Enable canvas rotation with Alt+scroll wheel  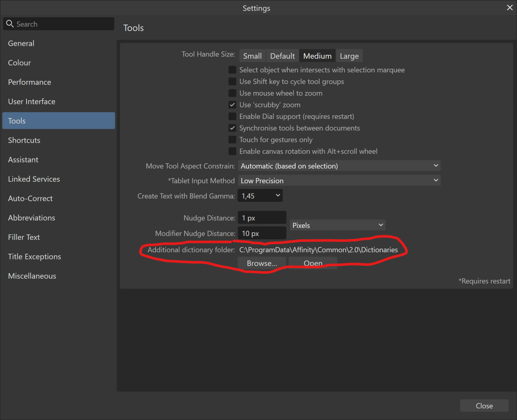pyautogui.click(x=233, y=151)
